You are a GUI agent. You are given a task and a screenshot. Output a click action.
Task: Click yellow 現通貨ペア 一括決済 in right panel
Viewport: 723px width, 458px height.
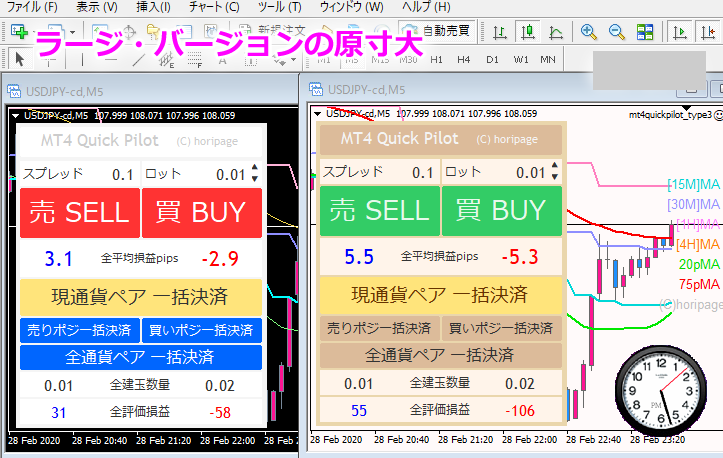click(441, 295)
